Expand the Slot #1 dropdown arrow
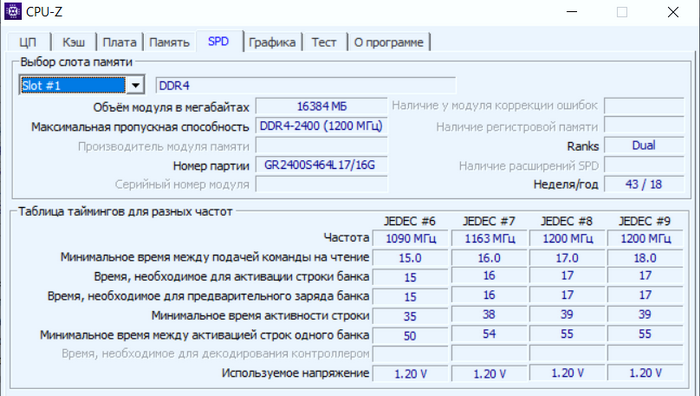700x396 pixels. tap(135, 85)
